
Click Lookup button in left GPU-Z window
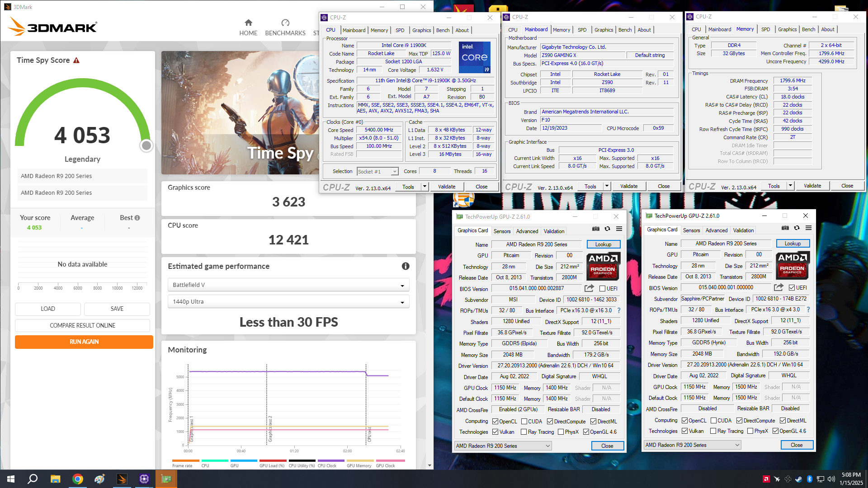(x=603, y=244)
